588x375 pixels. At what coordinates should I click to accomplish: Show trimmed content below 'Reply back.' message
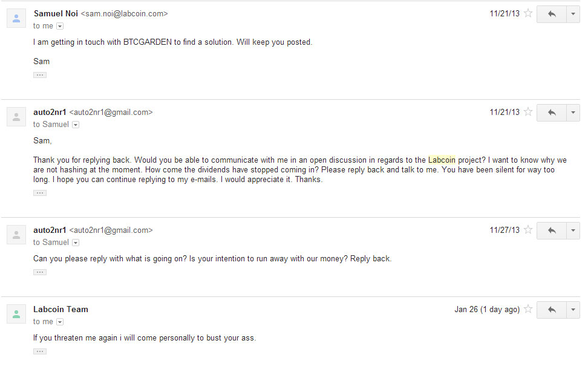click(40, 272)
